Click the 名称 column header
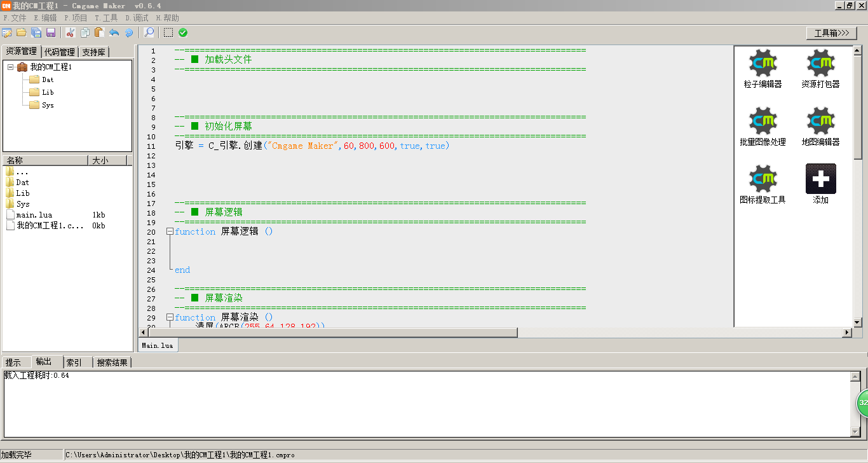This screenshot has height=463, width=868. coord(46,161)
